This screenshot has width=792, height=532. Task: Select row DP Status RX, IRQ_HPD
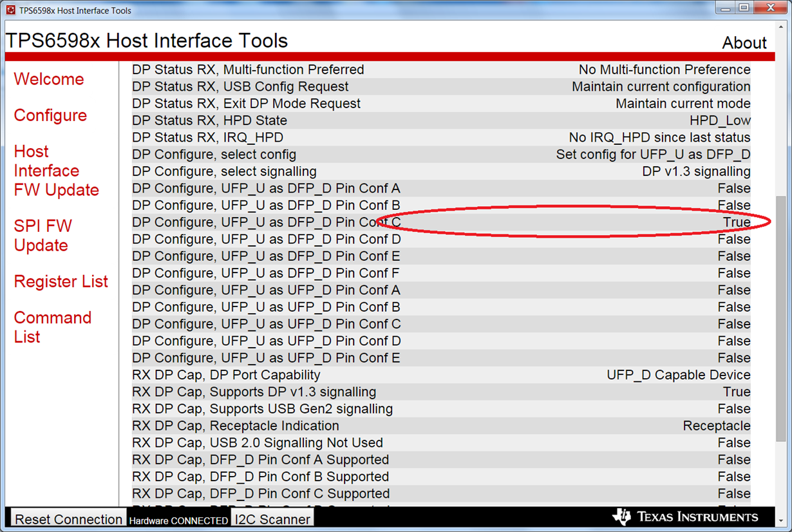[441, 137]
